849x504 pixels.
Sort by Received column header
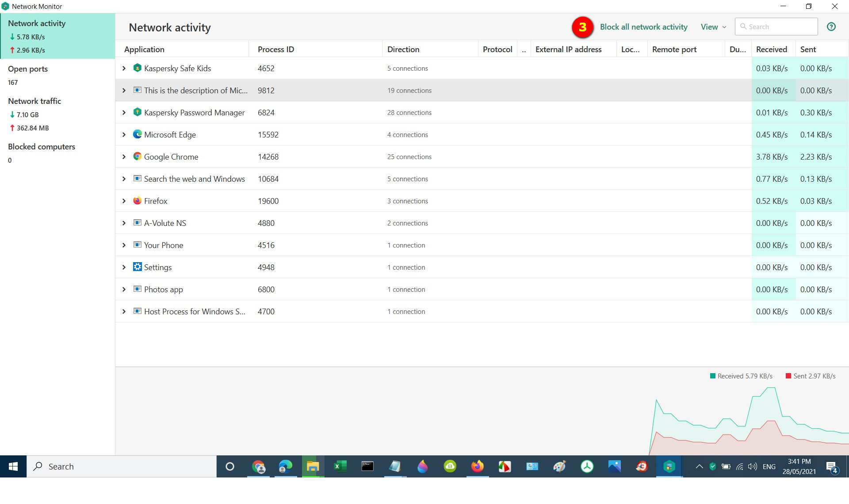771,50
